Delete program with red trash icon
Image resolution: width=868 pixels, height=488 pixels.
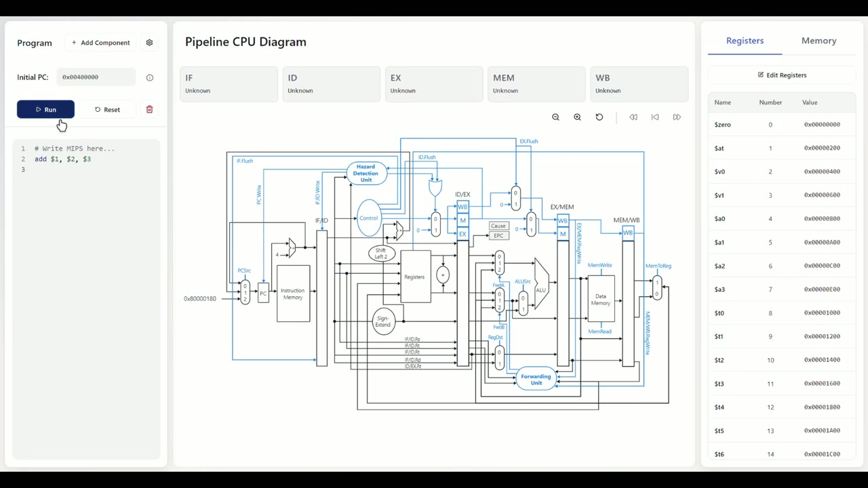(x=150, y=109)
